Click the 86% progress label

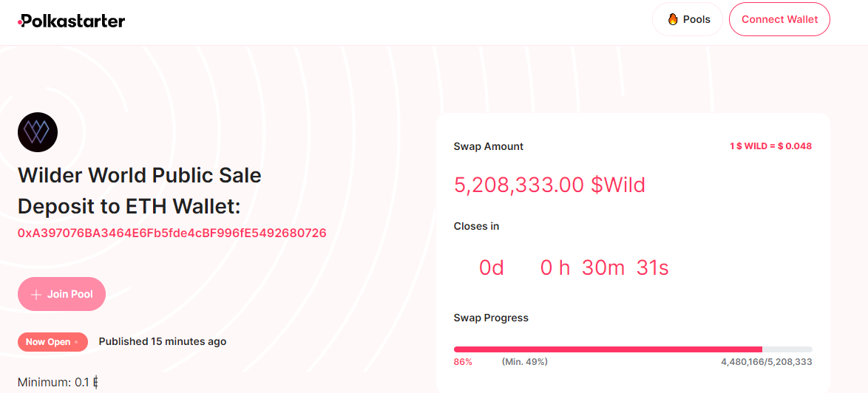tap(463, 362)
